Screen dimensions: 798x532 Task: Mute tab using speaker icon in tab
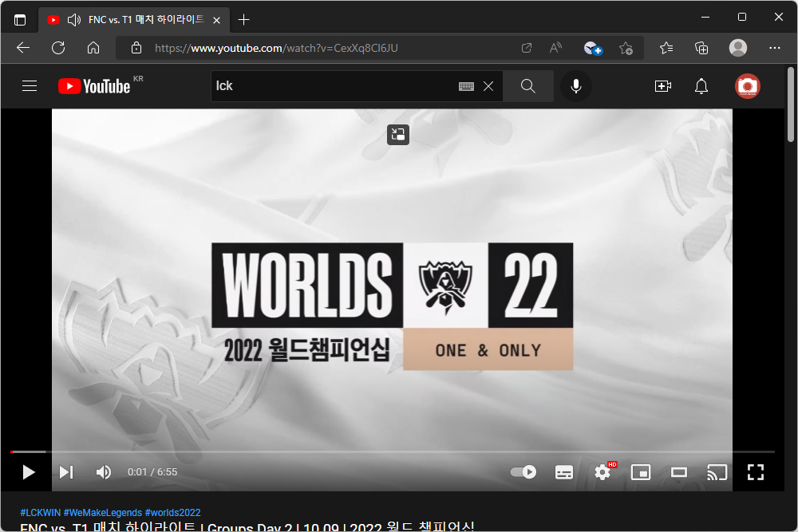pos(73,20)
